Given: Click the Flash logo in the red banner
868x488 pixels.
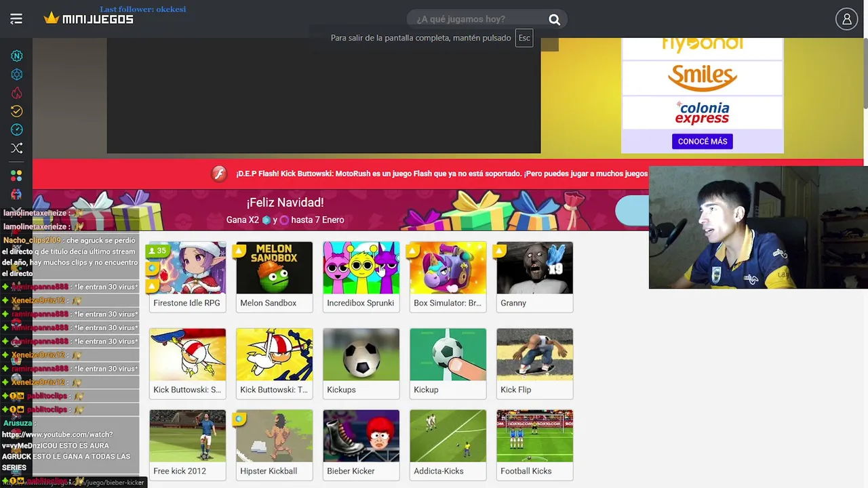Looking at the screenshot, I should point(218,174).
